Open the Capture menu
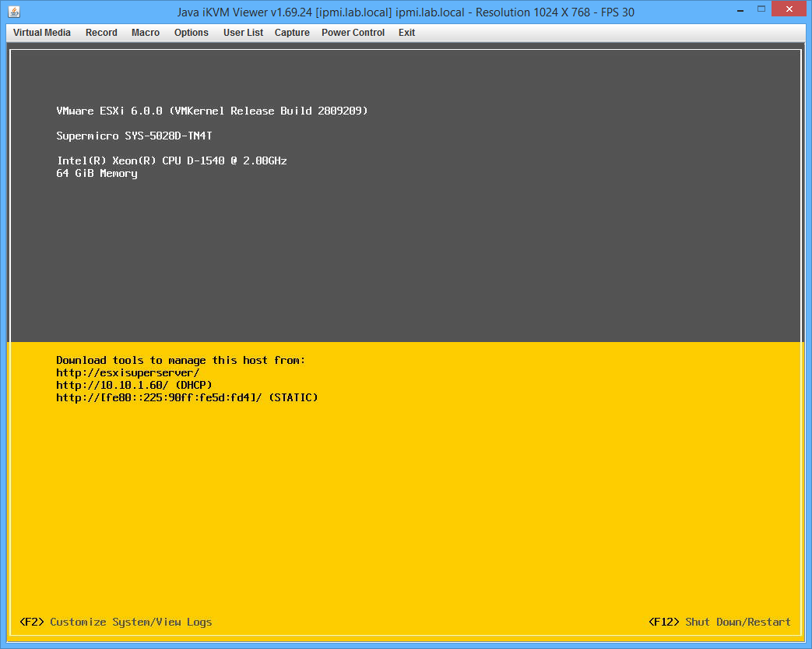Image resolution: width=812 pixels, height=649 pixels. coord(292,33)
